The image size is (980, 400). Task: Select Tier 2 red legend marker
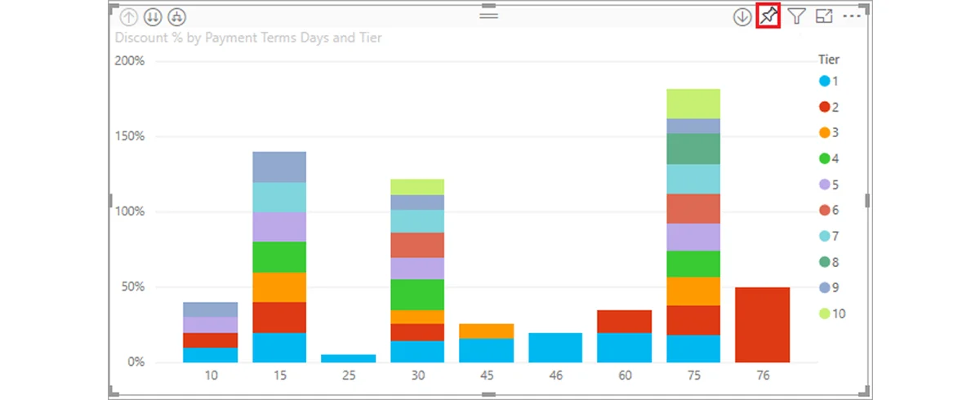824,107
